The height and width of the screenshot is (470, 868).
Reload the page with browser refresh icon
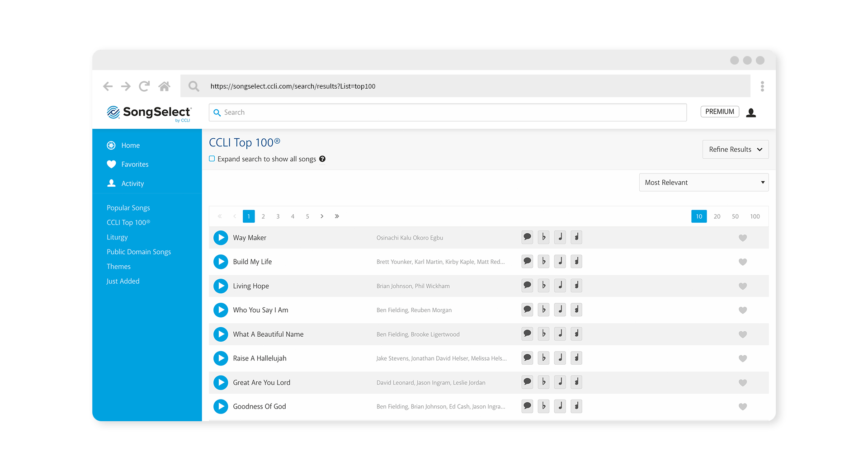coord(144,86)
